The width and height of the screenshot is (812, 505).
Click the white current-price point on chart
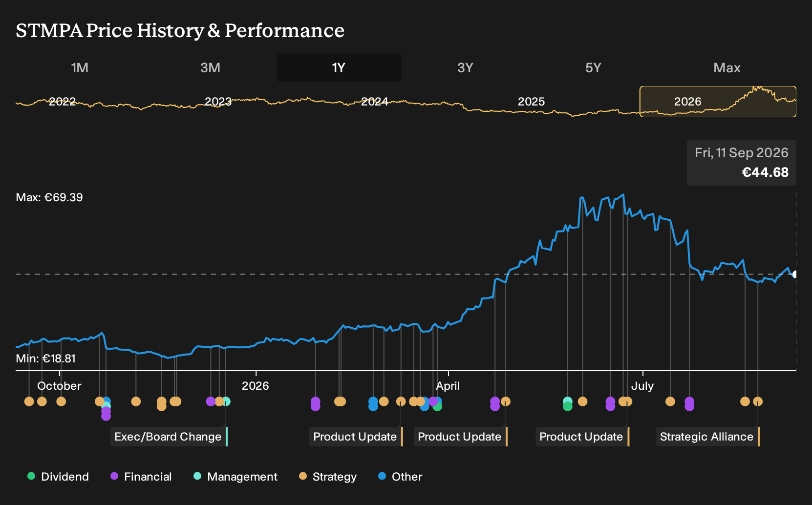[x=795, y=274]
